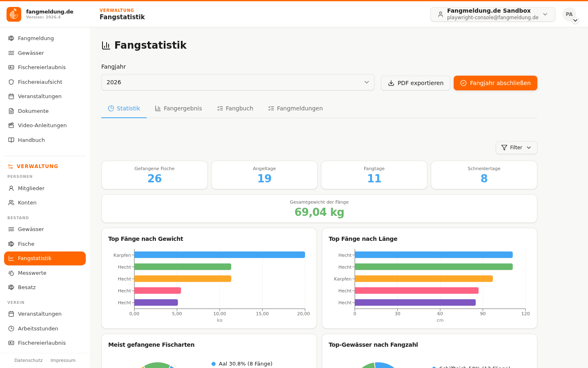Screen dimensions: 588x368
Task: Click the blue Karpfen bar in weight chart
Action: (x=220, y=255)
